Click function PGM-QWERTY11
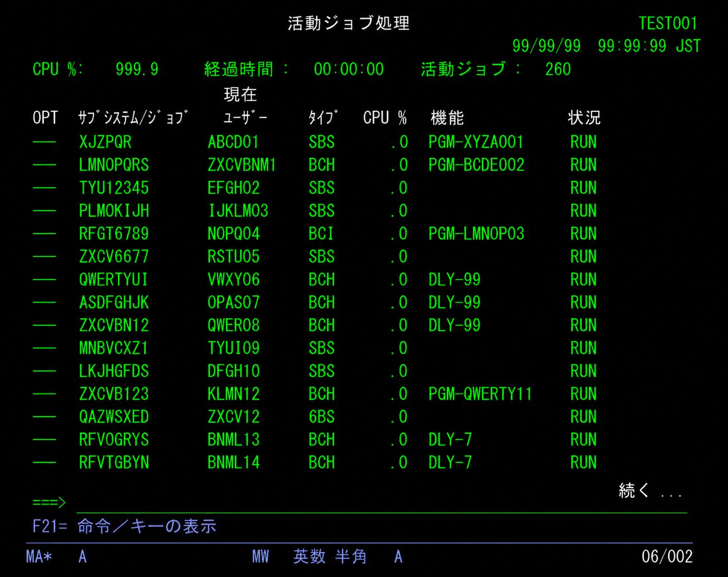The image size is (728, 577). click(x=480, y=394)
